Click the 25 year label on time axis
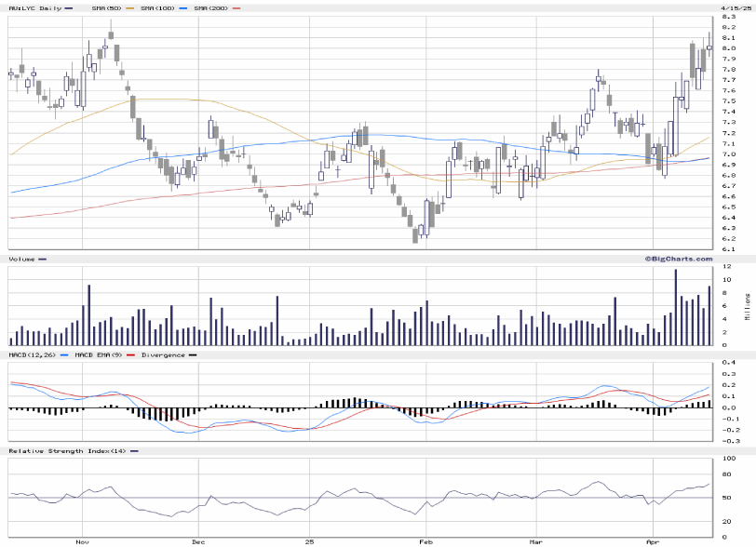Viewport: 756px width, 547px height. 311,540
